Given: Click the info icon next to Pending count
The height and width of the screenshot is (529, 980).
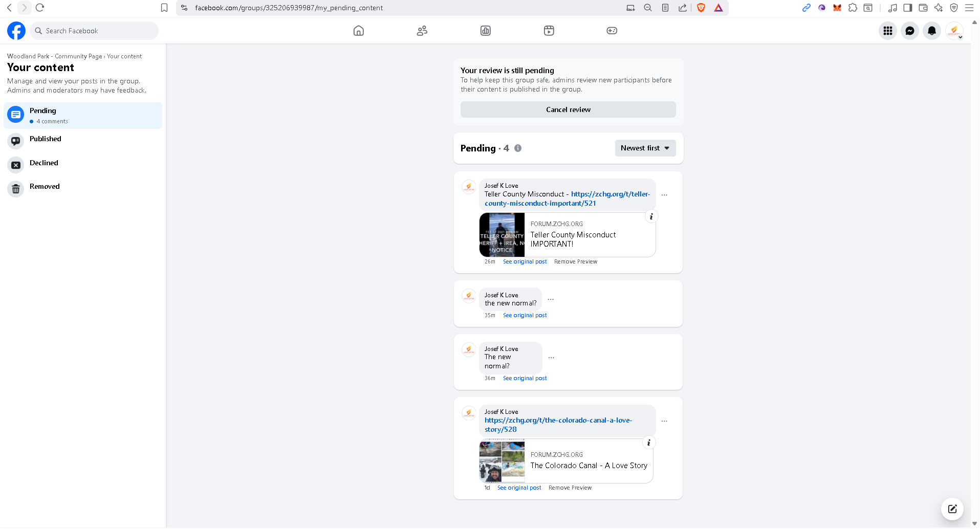Looking at the screenshot, I should [518, 148].
